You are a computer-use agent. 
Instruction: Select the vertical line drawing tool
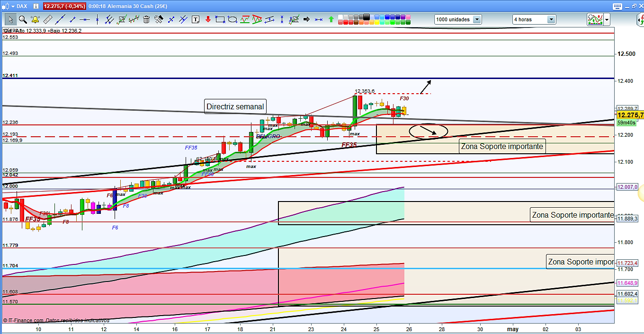tap(97, 19)
